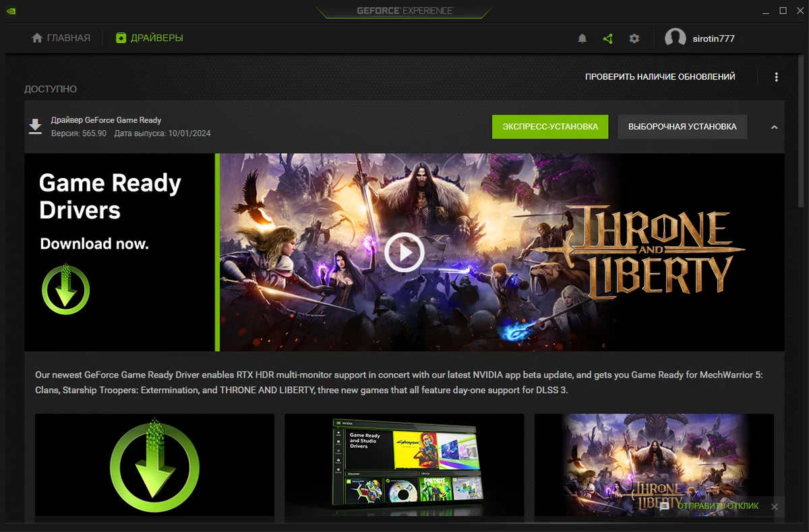Viewport: 809px width, 532px height.
Task: Go to the ГЛАВНАЯ tab
Action: point(61,38)
